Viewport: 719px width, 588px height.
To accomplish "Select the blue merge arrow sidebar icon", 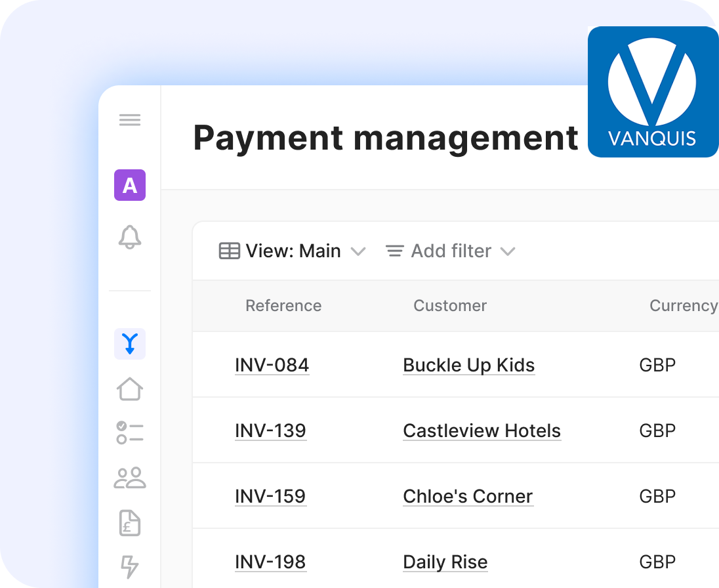I will (x=130, y=344).
